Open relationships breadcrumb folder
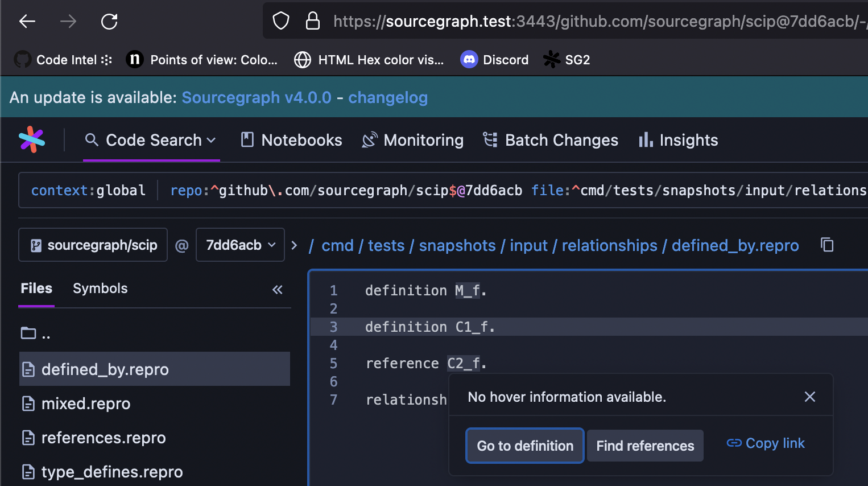 coord(610,245)
